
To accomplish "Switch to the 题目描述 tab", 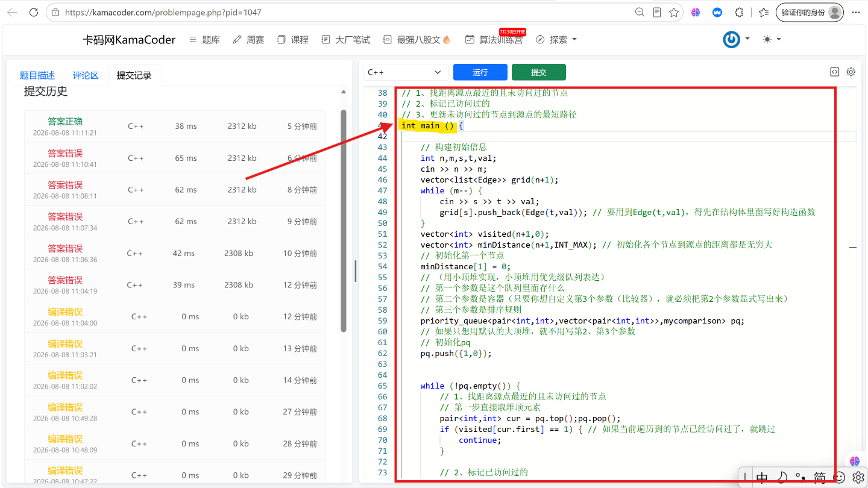I will pos(37,75).
